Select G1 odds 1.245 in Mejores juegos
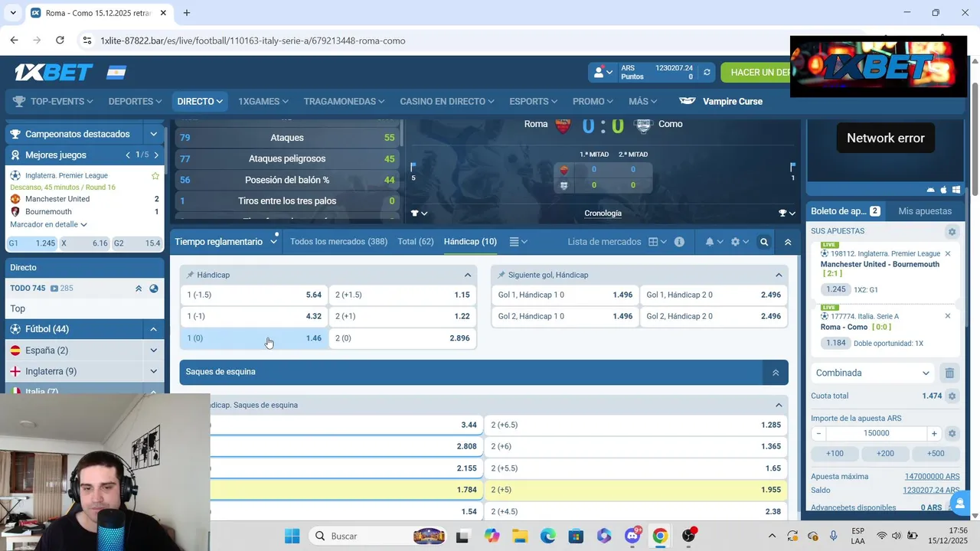The height and width of the screenshot is (551, 980). pos(31,243)
